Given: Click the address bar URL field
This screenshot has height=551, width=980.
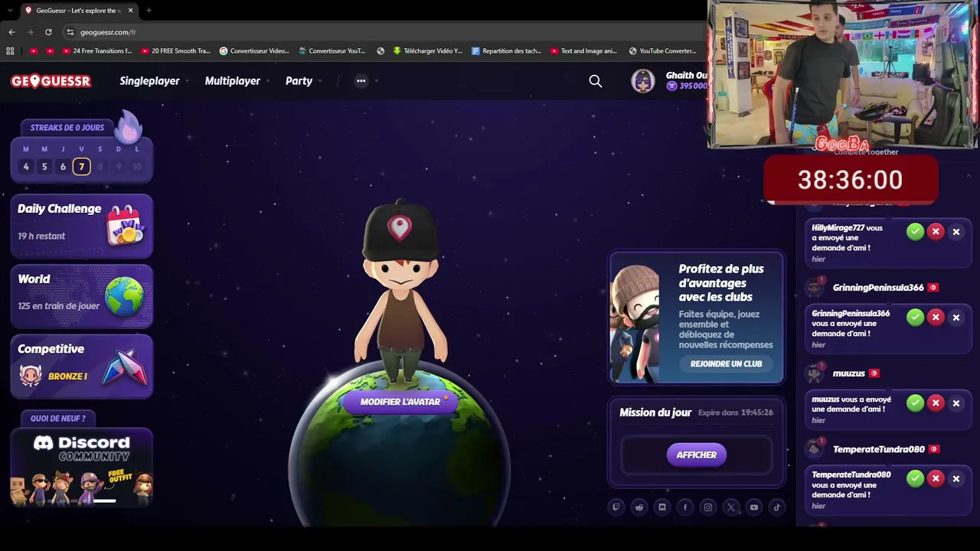Looking at the screenshot, I should coord(383,32).
